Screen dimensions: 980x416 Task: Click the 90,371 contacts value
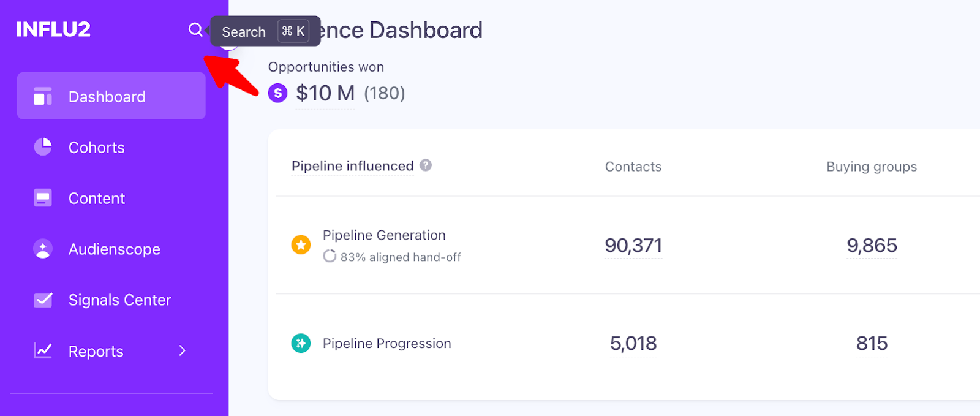point(633,245)
